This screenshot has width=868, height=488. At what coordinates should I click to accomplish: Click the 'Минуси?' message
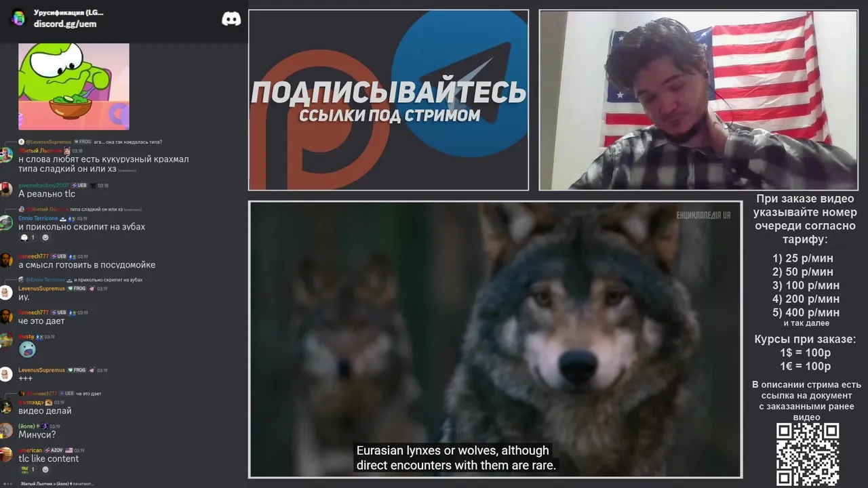pos(37,434)
